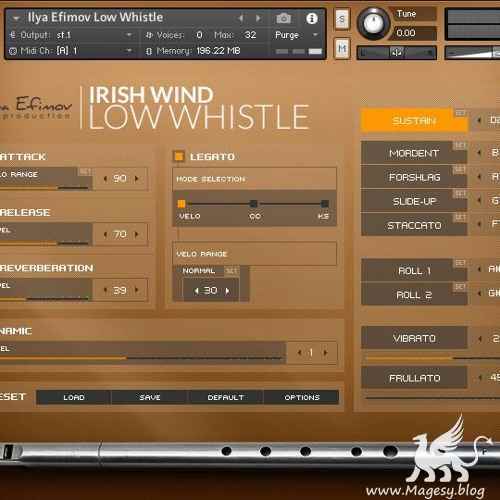Select the Mordent articulation
This screenshot has width=500, height=500.
coord(414,153)
